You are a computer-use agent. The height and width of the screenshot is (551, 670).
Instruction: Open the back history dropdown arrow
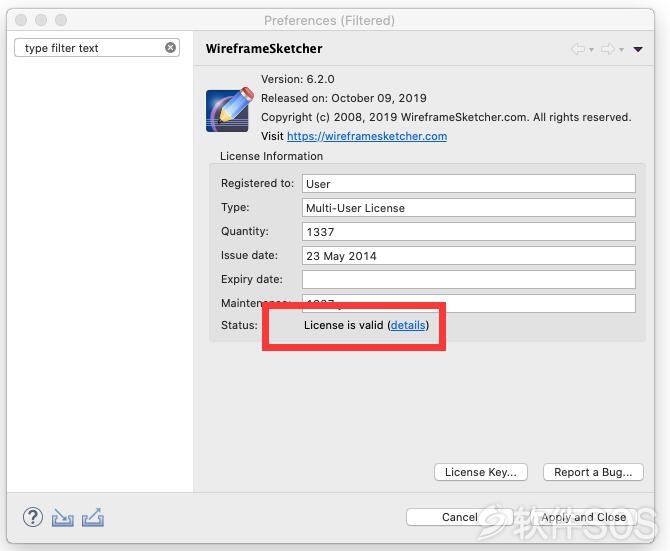591,50
